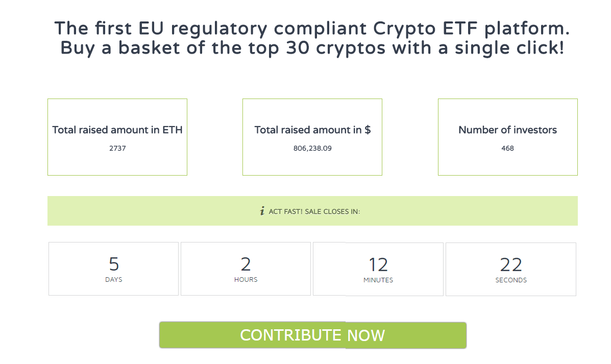Click the 806,238.09 dollar amount
Viewport: 611px width, 364px height.
point(312,148)
